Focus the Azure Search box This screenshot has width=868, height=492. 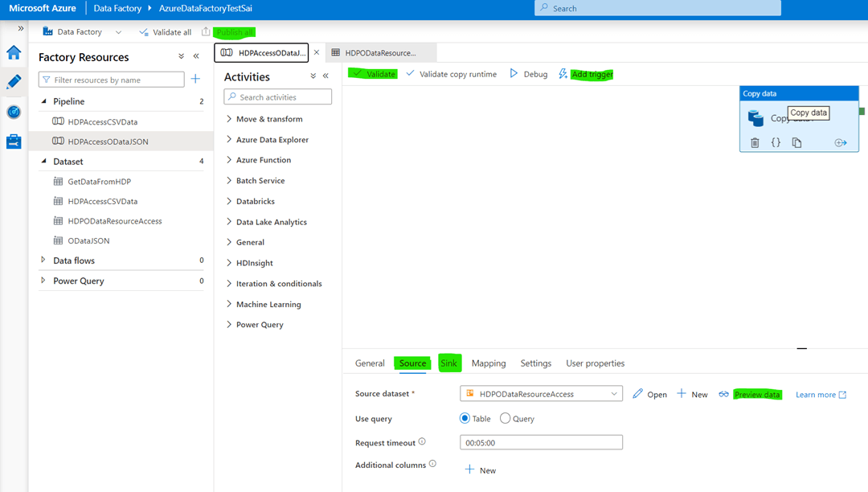657,8
